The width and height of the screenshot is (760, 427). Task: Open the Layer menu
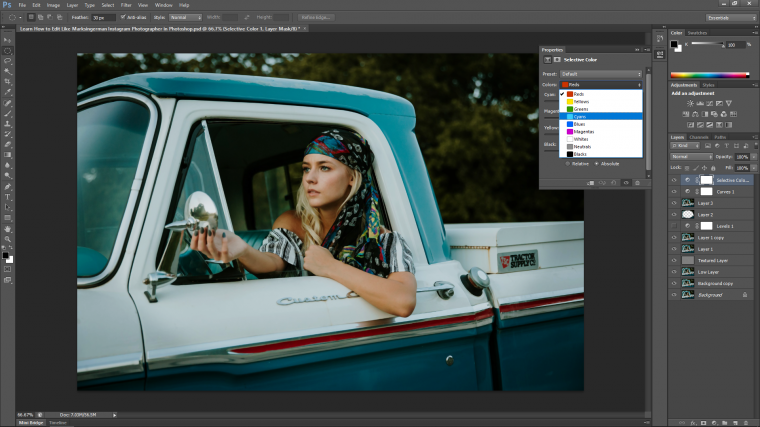click(x=72, y=5)
